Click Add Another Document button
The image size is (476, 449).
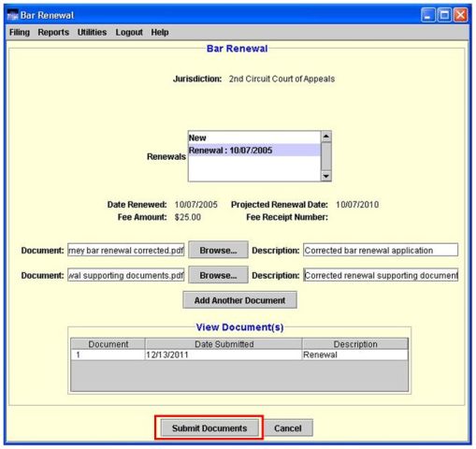tap(239, 300)
